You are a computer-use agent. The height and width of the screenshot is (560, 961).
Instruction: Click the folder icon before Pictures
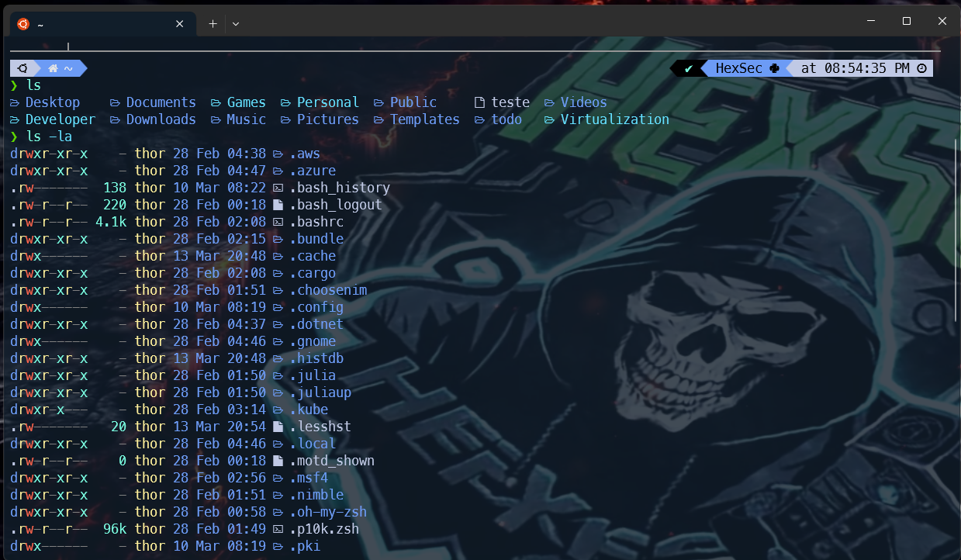[286, 119]
